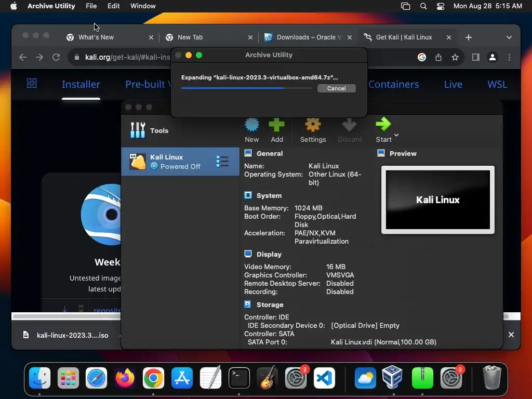Open the dropdown arrow next to Start
532x399 pixels.
point(396,135)
